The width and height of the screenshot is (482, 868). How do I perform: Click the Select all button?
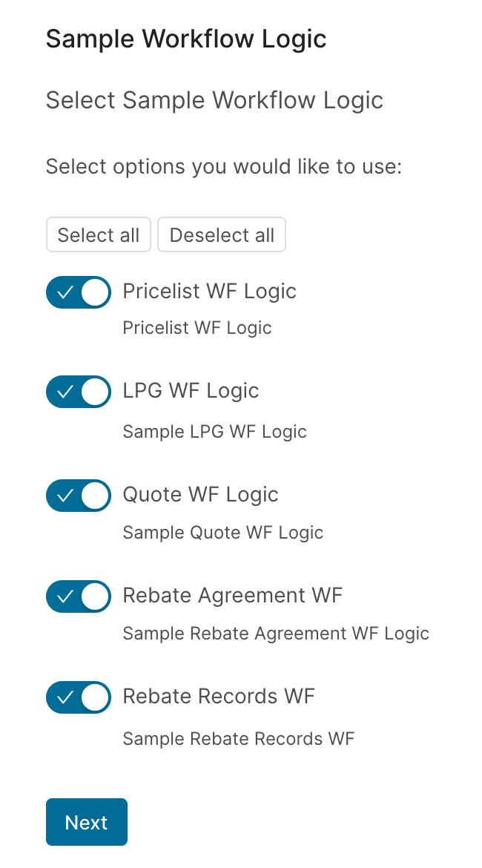[98, 234]
